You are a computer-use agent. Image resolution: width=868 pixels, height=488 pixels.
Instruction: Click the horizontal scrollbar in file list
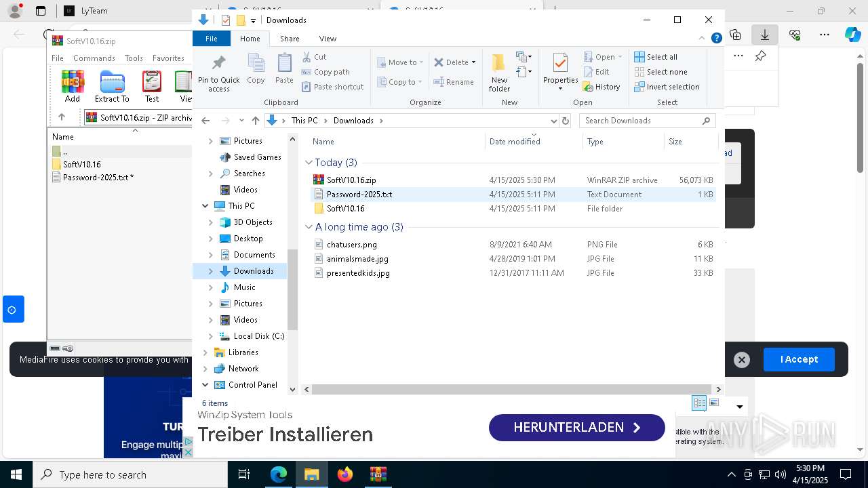pos(512,390)
